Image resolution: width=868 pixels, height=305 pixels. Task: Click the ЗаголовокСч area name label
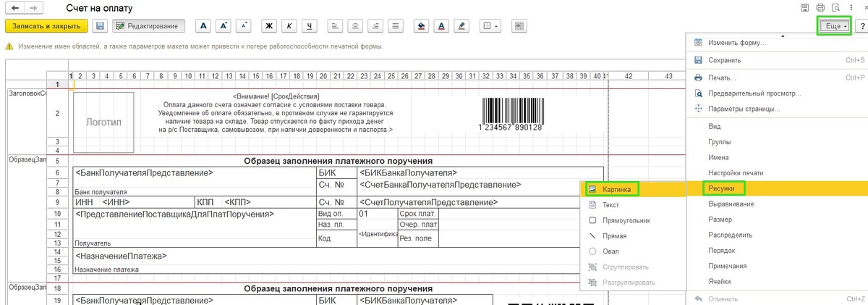point(26,93)
